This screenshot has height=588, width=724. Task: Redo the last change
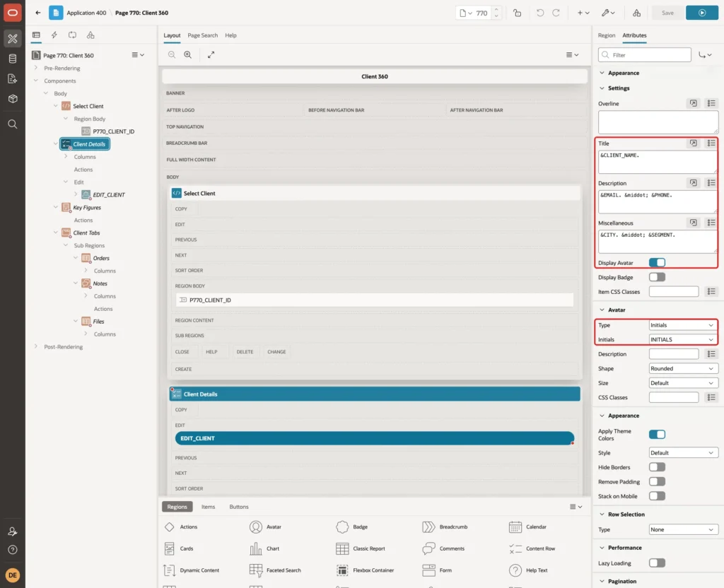click(556, 13)
